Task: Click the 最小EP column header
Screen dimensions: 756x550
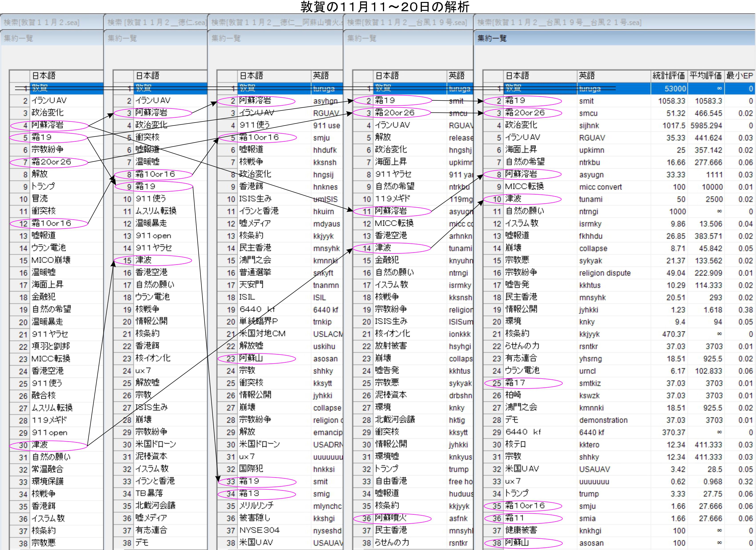Action: (739, 76)
